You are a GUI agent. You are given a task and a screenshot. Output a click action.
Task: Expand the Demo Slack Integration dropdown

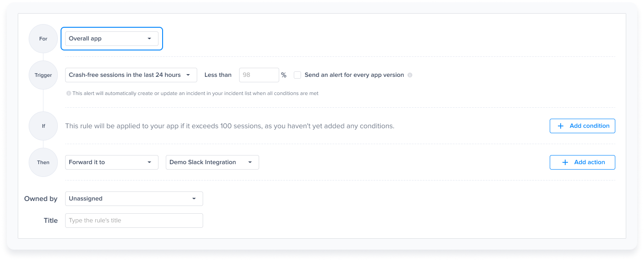[212, 162]
